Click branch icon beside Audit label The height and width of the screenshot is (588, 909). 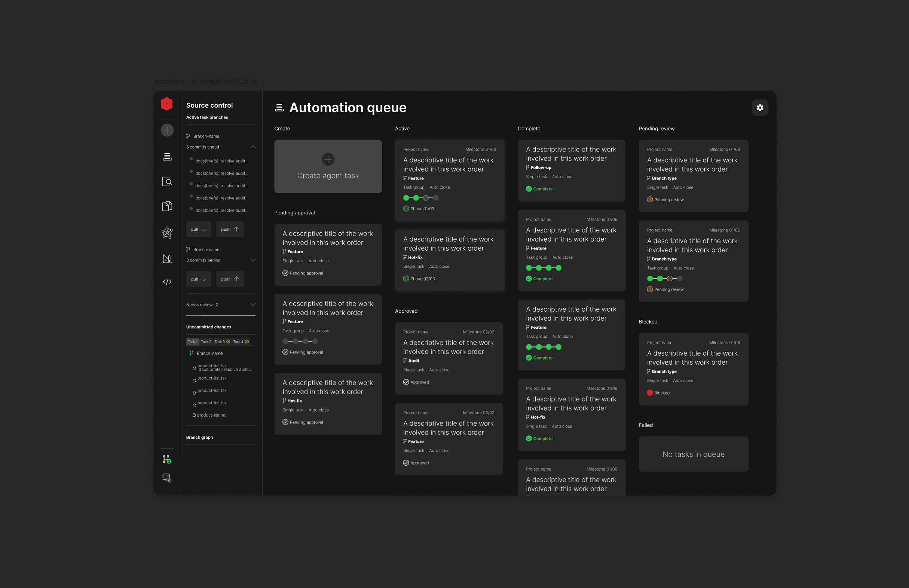405,361
